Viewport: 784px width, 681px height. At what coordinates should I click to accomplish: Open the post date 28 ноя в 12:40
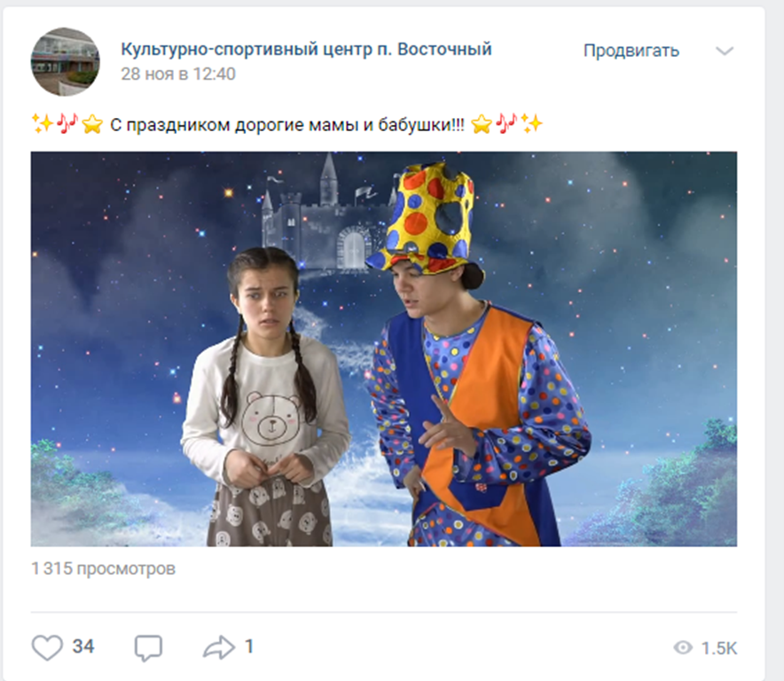[x=178, y=74]
